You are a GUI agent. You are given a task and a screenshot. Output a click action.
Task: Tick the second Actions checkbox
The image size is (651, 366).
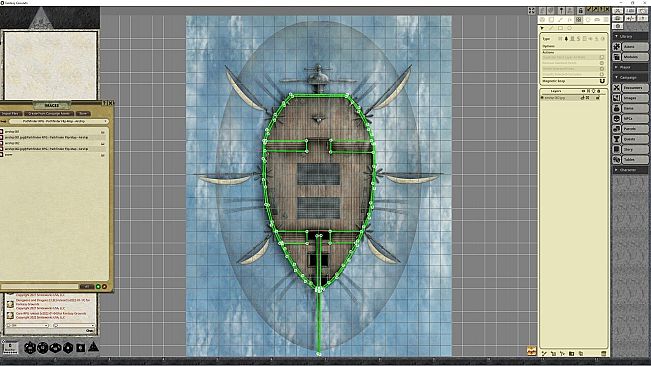tap(602, 63)
